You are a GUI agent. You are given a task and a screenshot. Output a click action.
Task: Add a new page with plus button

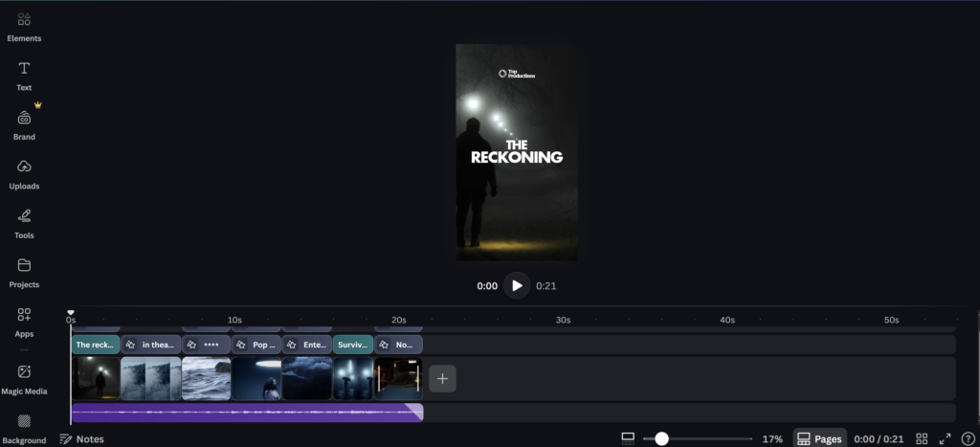pos(442,378)
